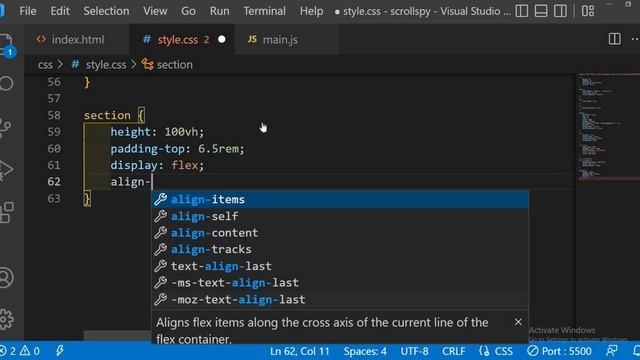Select -moz-text-align-last suggestion
640x360 pixels.
340,300
